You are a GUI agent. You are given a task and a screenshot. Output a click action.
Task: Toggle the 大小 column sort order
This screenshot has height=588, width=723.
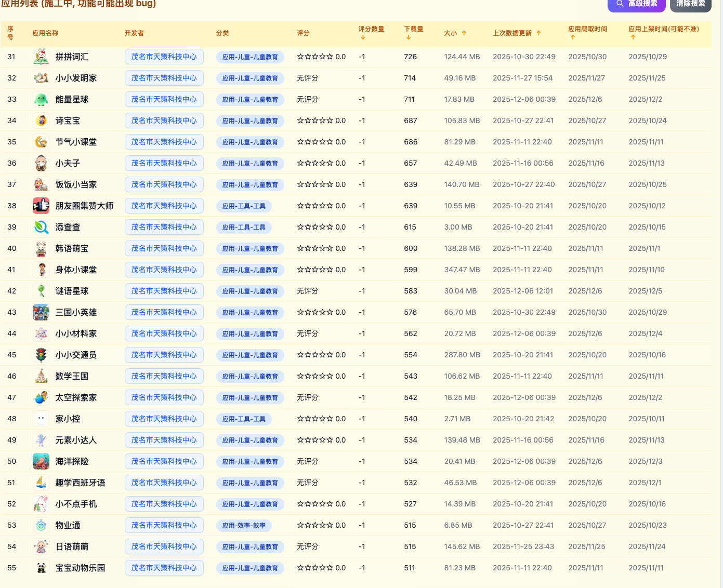(x=465, y=33)
